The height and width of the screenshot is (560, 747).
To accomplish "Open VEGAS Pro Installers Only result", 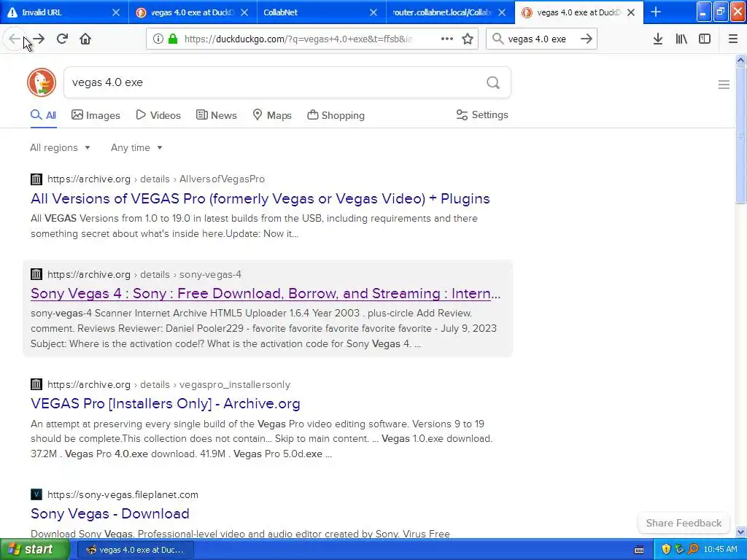I will (x=166, y=404).
